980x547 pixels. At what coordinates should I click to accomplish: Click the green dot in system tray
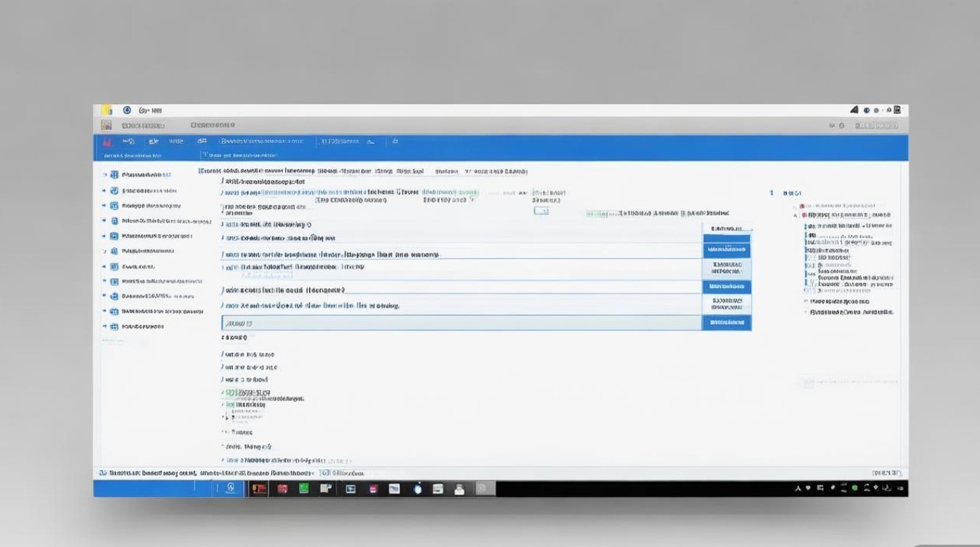coord(855,488)
